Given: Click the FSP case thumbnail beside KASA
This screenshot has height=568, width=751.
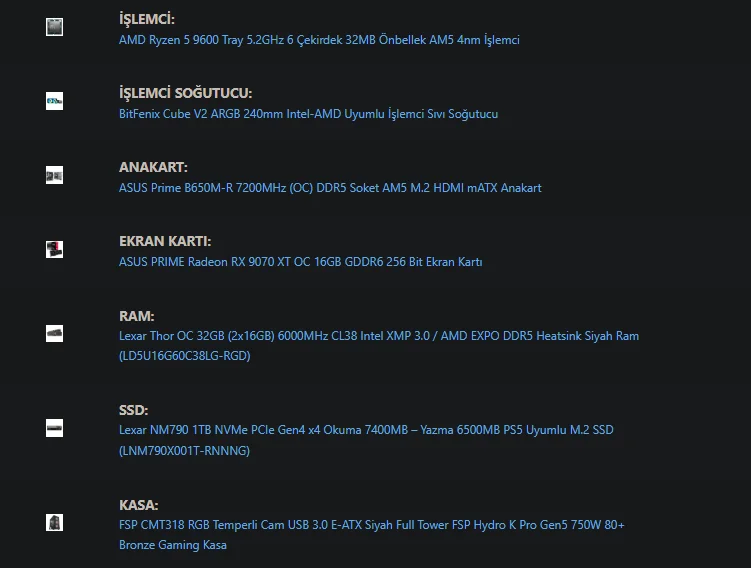Looking at the screenshot, I should (x=54, y=522).
